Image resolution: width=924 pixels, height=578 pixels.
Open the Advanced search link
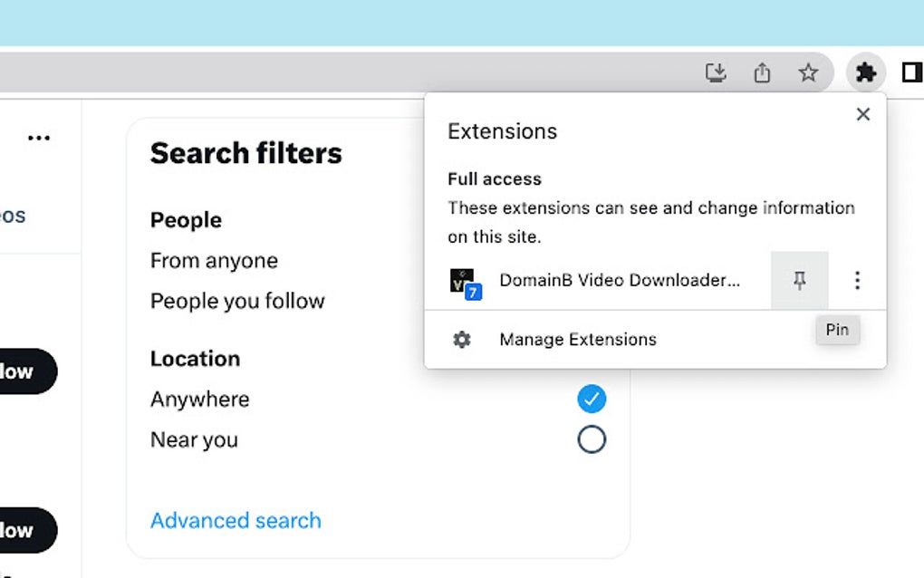(236, 520)
